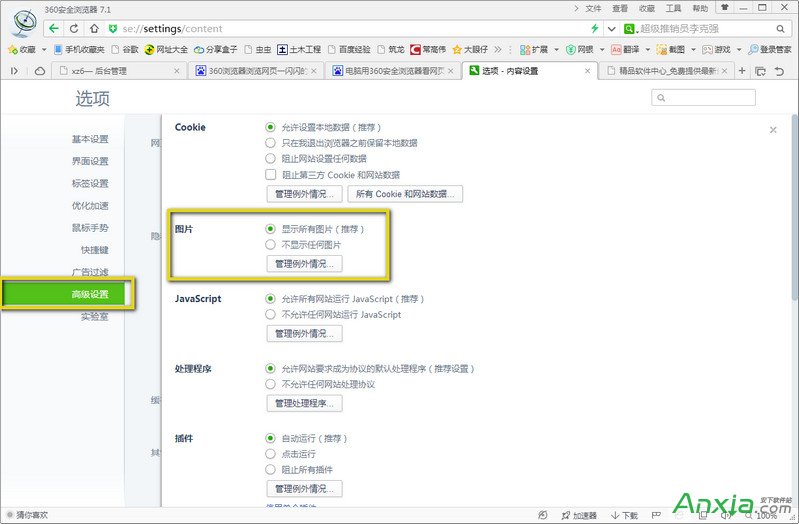Select 不允许任何网站运行 JavaScript
This screenshot has height=524, width=799.
271,315
